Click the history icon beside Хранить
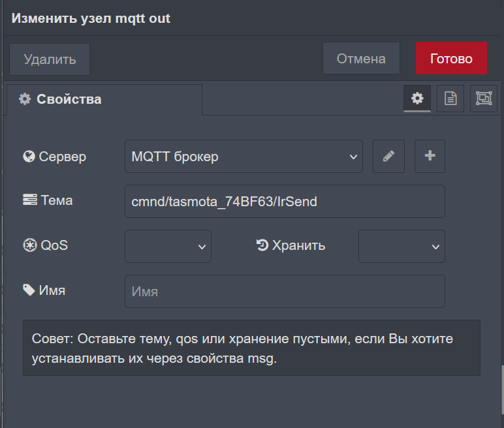 (262, 245)
